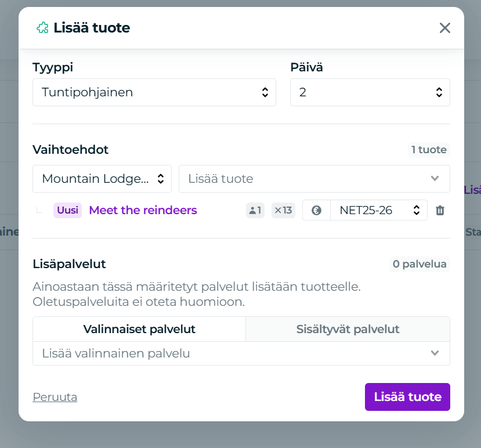
Task: Select the Valinnaiset palvelut tab
Action: click(x=139, y=329)
